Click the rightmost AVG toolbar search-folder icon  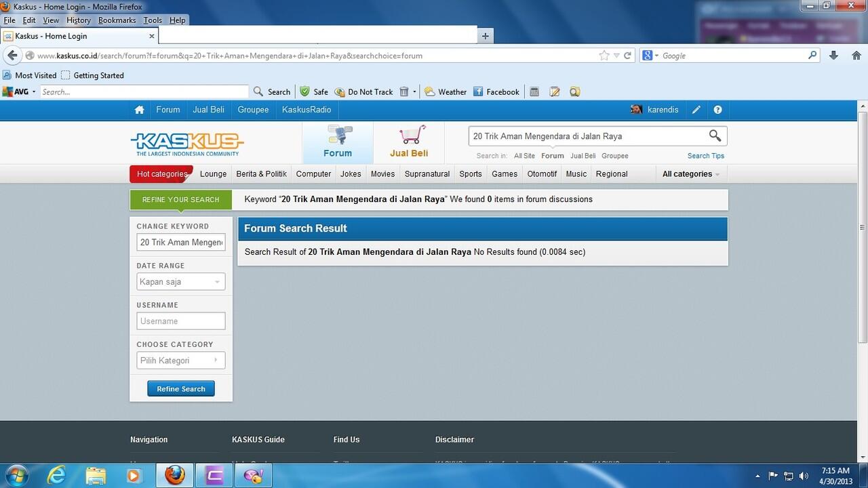[575, 91]
